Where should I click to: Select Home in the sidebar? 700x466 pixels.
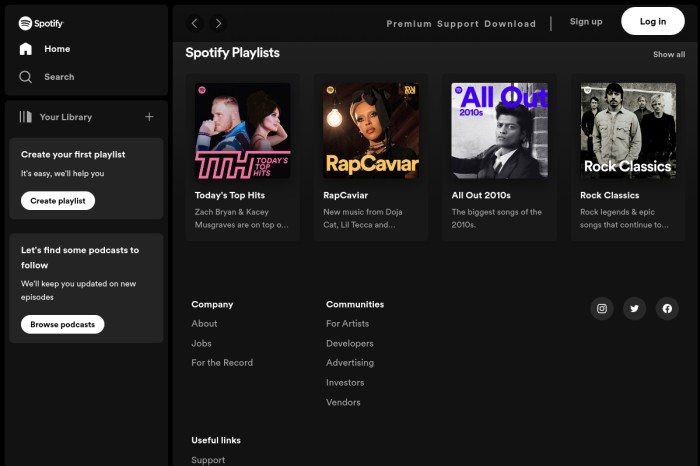[57, 49]
